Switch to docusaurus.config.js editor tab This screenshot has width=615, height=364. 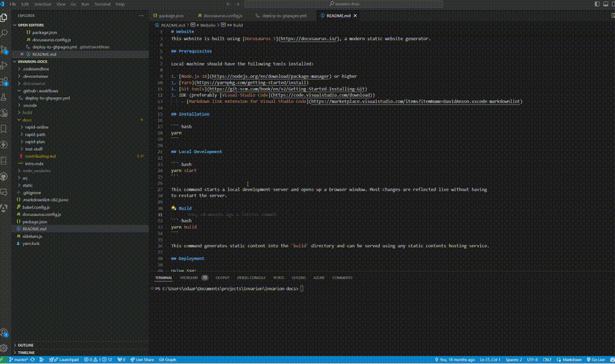coord(221,16)
